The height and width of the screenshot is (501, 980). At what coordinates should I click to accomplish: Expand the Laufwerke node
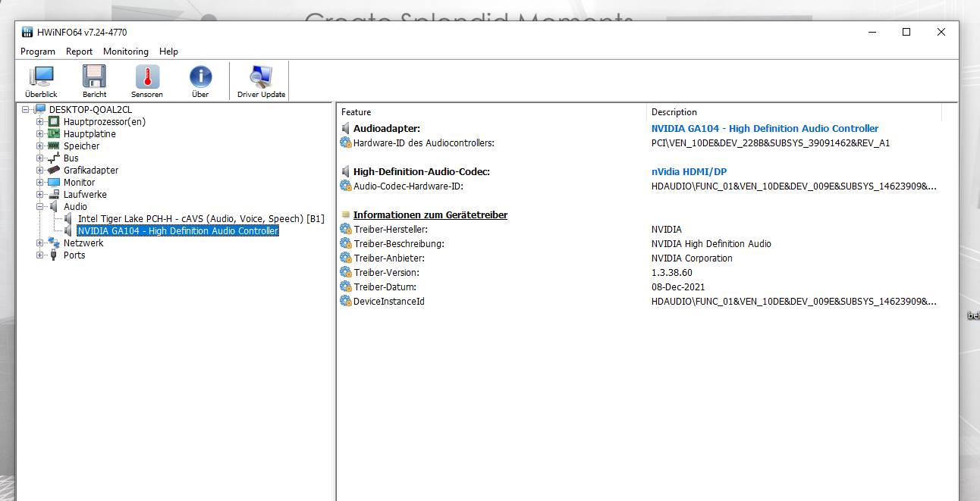pyautogui.click(x=39, y=195)
